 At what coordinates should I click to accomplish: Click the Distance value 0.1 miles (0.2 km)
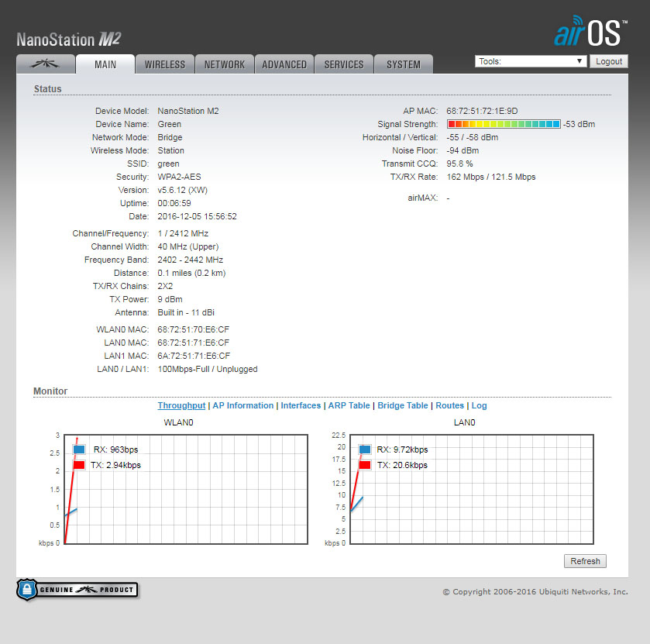[x=191, y=274]
